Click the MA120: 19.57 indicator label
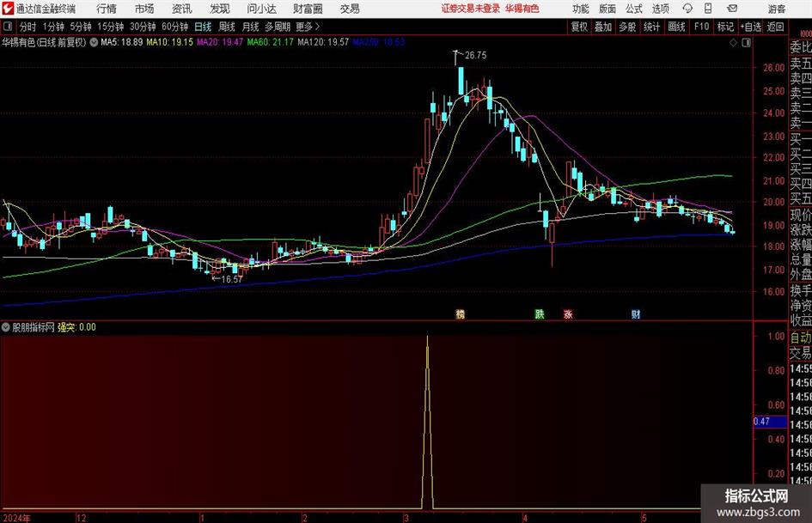 tap(323, 42)
